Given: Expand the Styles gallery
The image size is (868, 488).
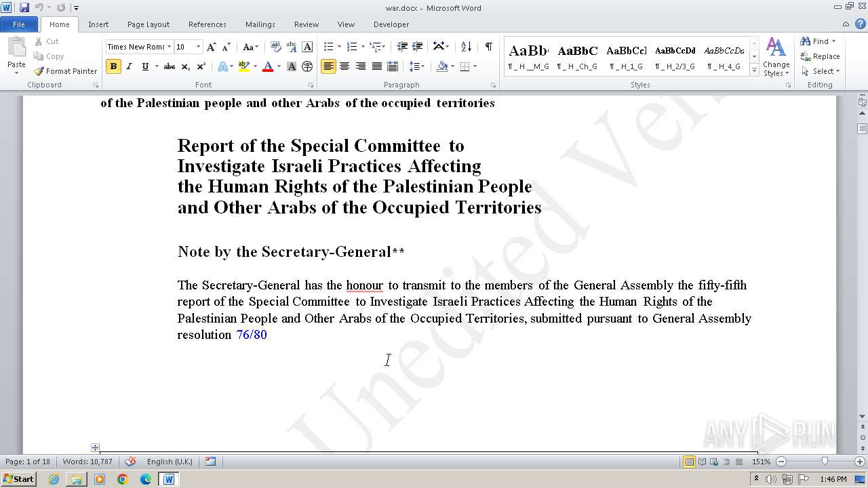Looking at the screenshot, I should 755,70.
